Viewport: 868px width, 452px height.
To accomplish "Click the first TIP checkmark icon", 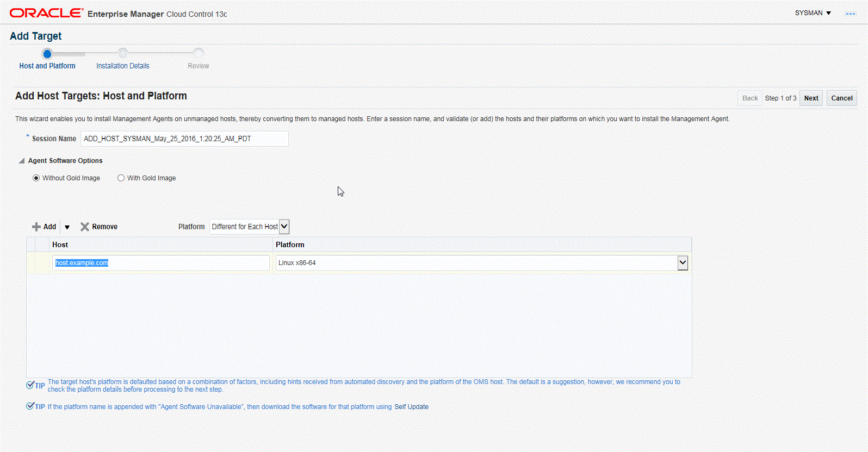I will tap(30, 385).
